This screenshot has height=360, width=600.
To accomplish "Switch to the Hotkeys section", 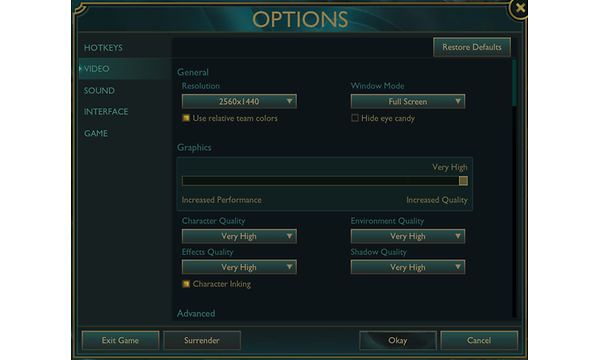I will coord(103,48).
